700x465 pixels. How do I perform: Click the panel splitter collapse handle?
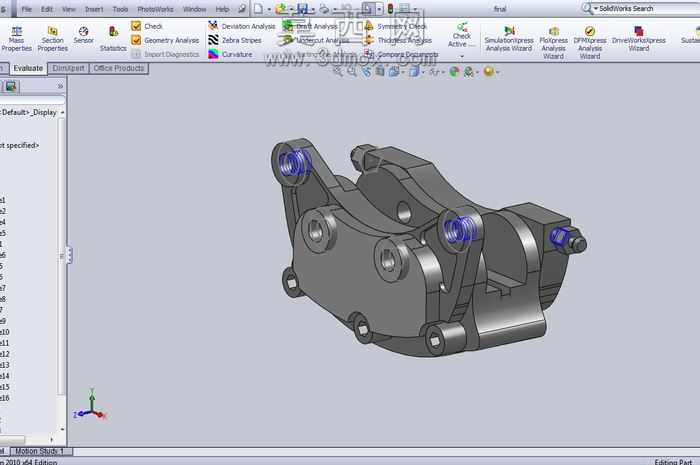point(69,255)
